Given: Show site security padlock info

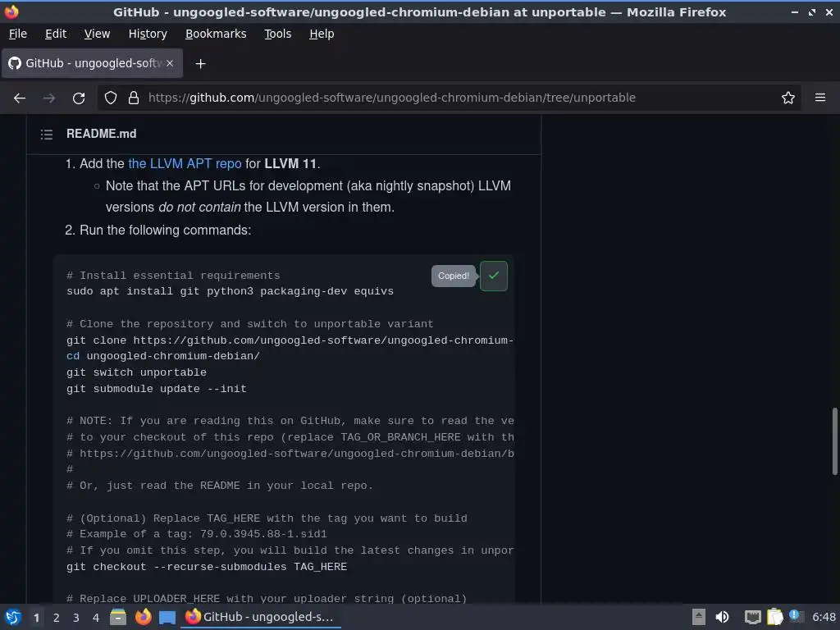Looking at the screenshot, I should pyautogui.click(x=134, y=98).
